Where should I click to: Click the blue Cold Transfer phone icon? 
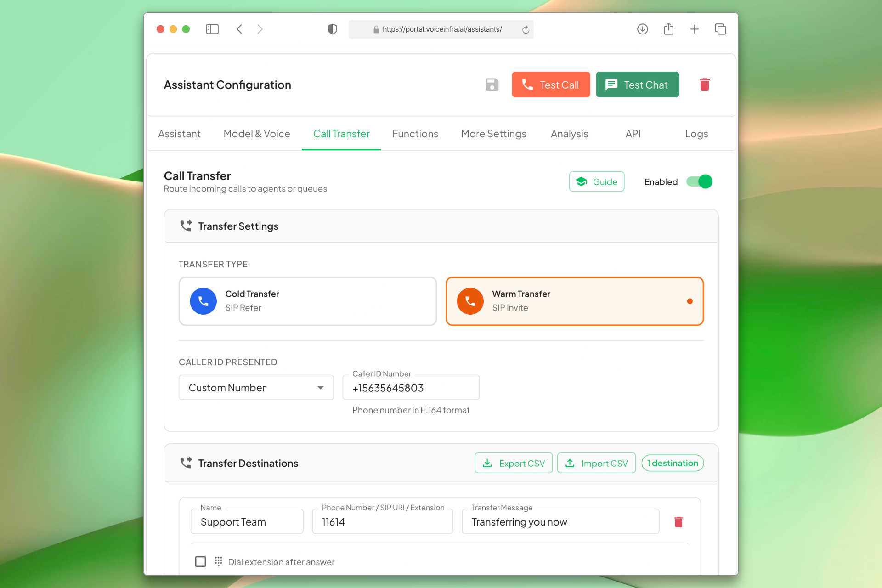tap(203, 301)
